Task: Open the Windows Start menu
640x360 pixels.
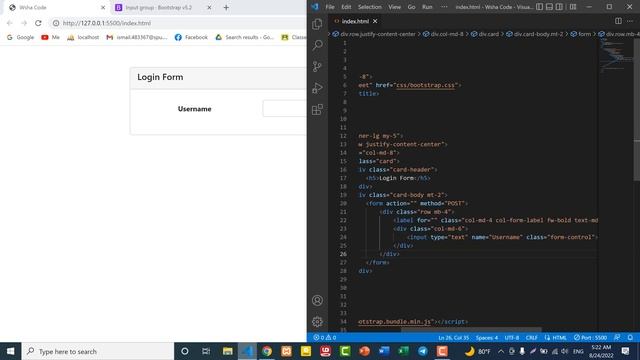Action: pyautogui.click(x=10, y=351)
